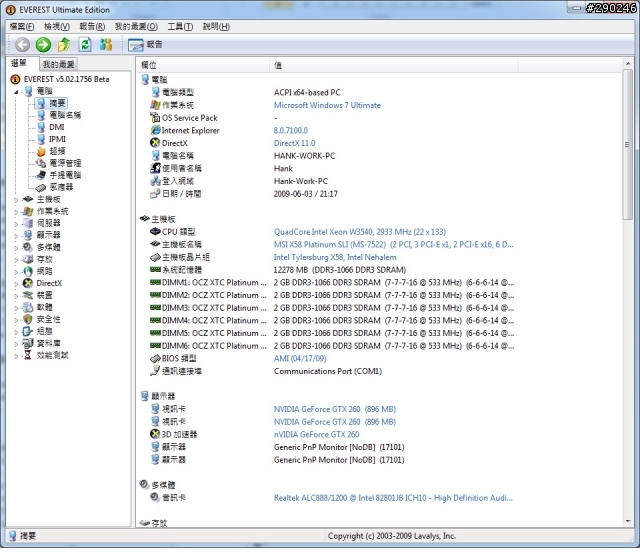Click the scrollbar up arrow

[628, 63]
